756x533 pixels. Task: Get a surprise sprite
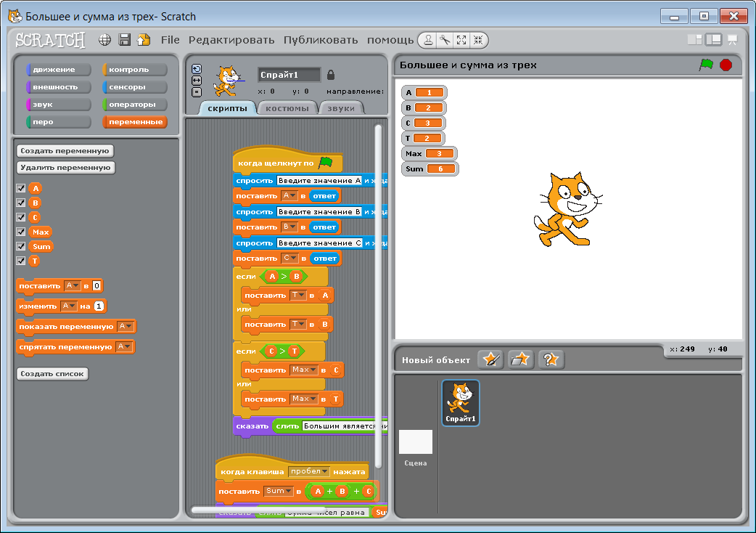point(551,359)
